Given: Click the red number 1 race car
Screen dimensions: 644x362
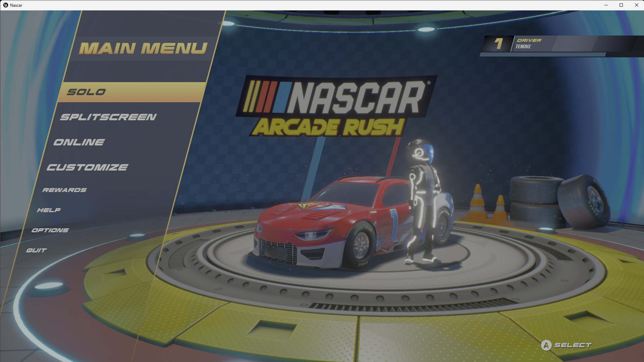Looking at the screenshot, I should point(335,223).
